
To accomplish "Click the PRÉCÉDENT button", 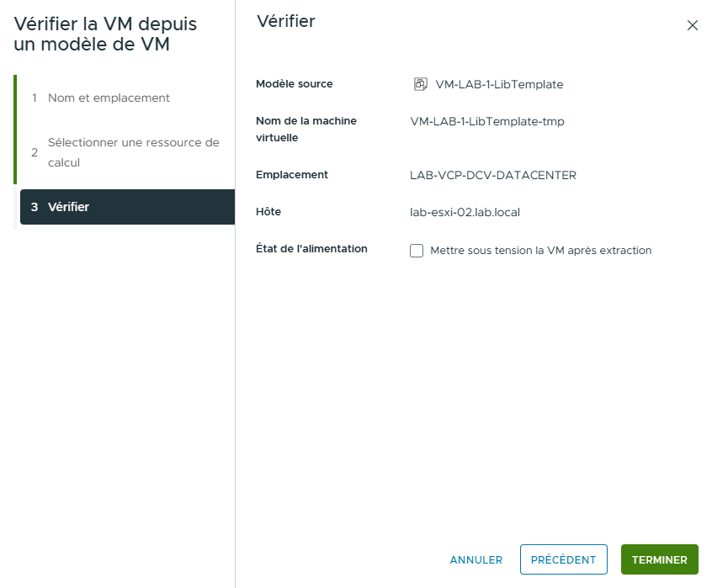I will point(563,559).
